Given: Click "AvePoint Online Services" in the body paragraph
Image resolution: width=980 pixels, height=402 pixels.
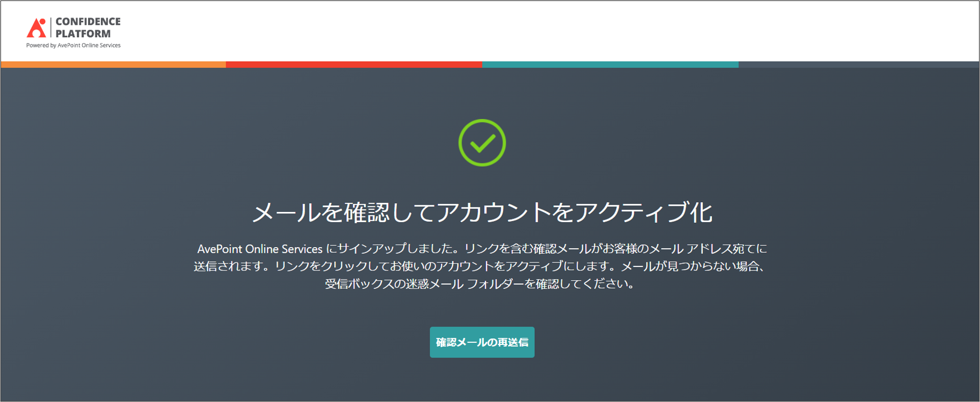Looking at the screenshot, I should click(x=260, y=249).
